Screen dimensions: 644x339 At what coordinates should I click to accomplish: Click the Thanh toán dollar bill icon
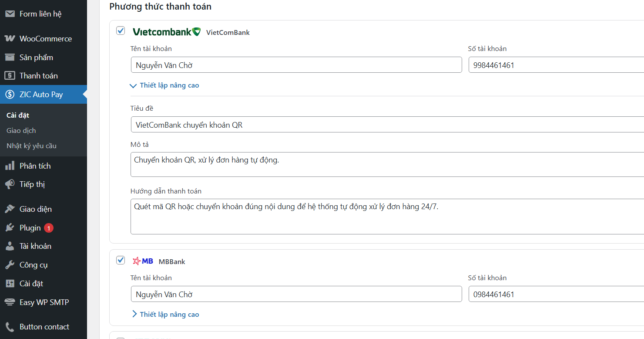click(x=10, y=76)
